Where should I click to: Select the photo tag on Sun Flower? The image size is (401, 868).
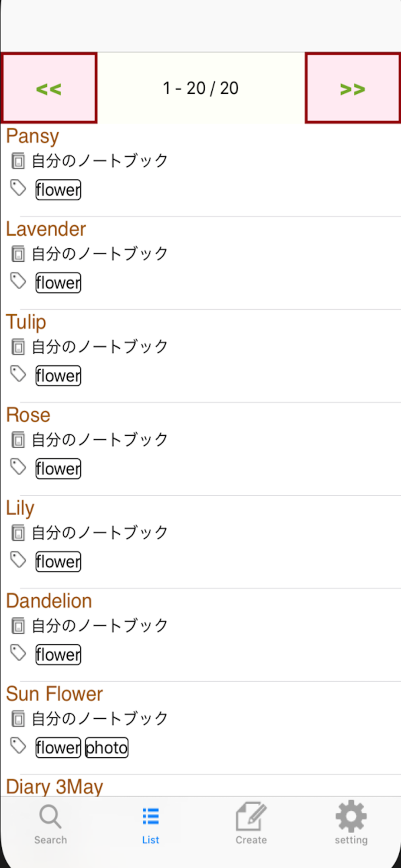coord(107,748)
